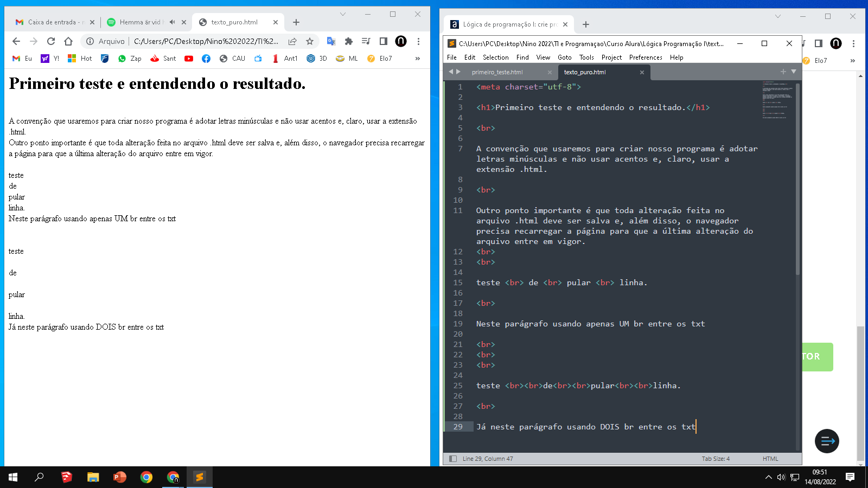The height and width of the screenshot is (488, 868).
Task: Open the Sublime Preferences menu
Action: pos(646,57)
